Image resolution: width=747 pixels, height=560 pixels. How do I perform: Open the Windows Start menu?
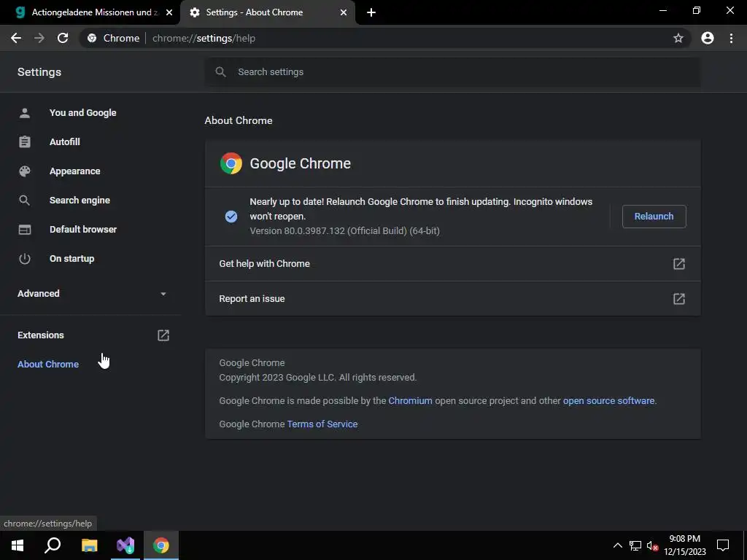[18, 545]
